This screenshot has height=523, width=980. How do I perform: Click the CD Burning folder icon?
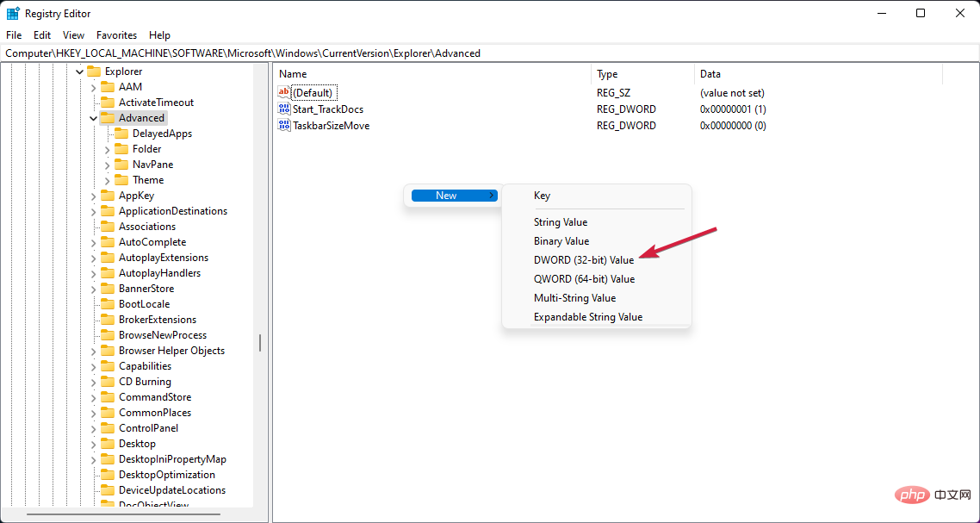[x=108, y=382]
